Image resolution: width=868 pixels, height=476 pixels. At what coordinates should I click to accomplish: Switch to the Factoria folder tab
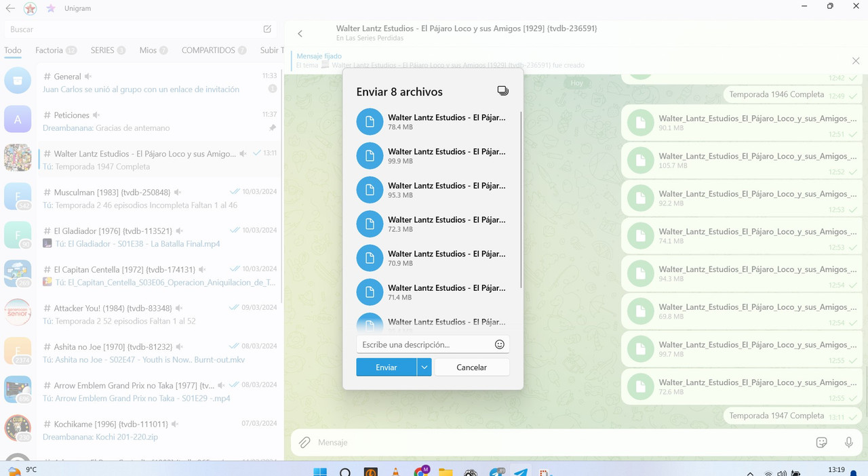coord(56,50)
